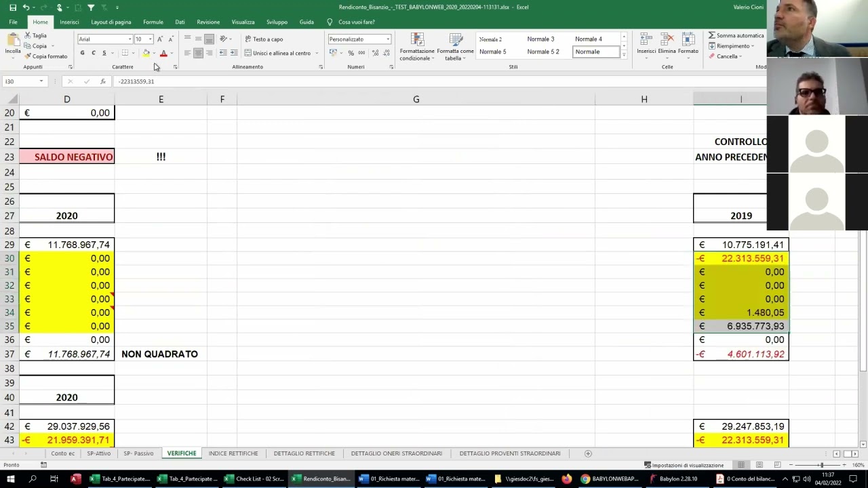Decrease font size with the small A icon
868x488 pixels.
pos(170,39)
